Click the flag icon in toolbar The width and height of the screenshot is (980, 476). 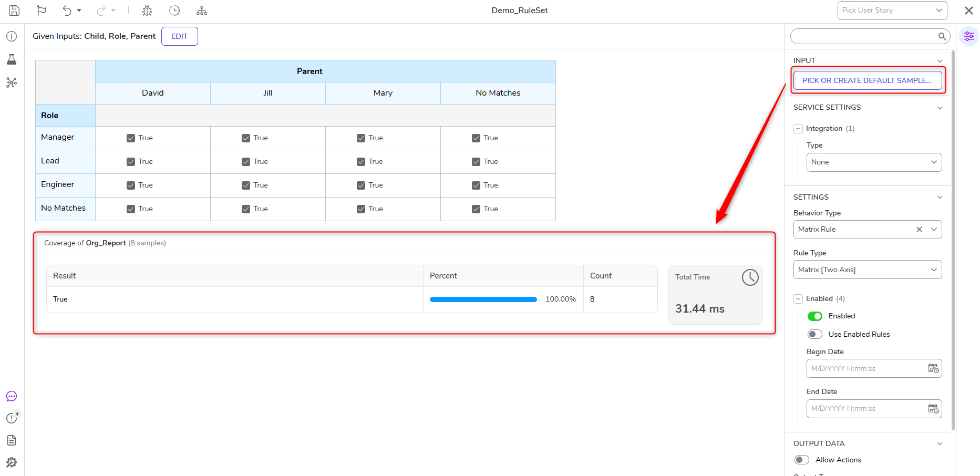(42, 11)
